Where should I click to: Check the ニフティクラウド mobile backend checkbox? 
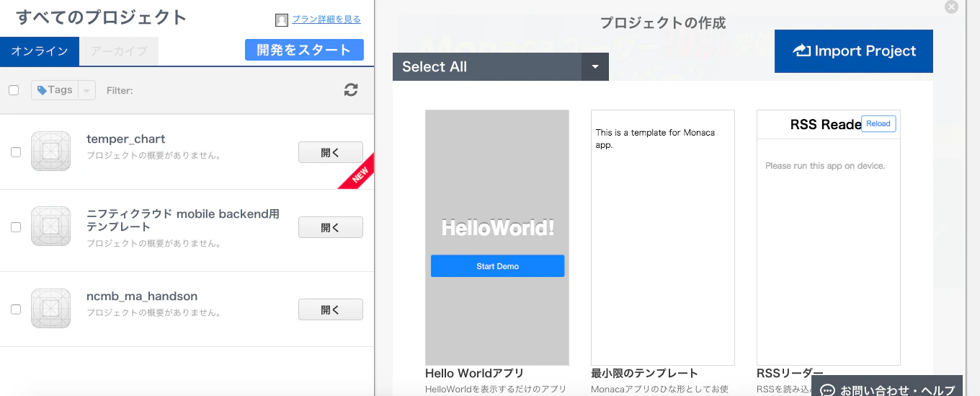16,227
